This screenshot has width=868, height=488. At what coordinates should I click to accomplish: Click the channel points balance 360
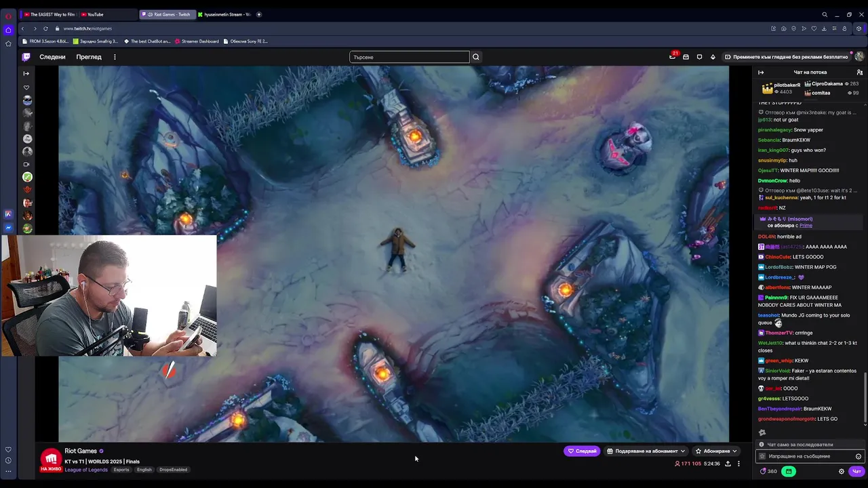pos(768,471)
